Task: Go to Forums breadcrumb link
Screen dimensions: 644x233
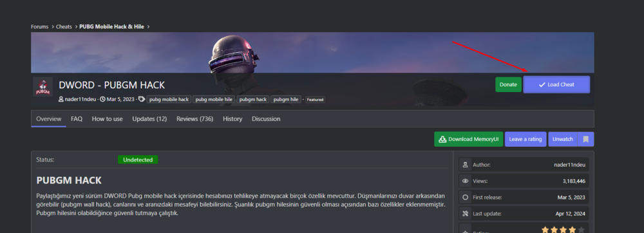Action: (x=39, y=26)
